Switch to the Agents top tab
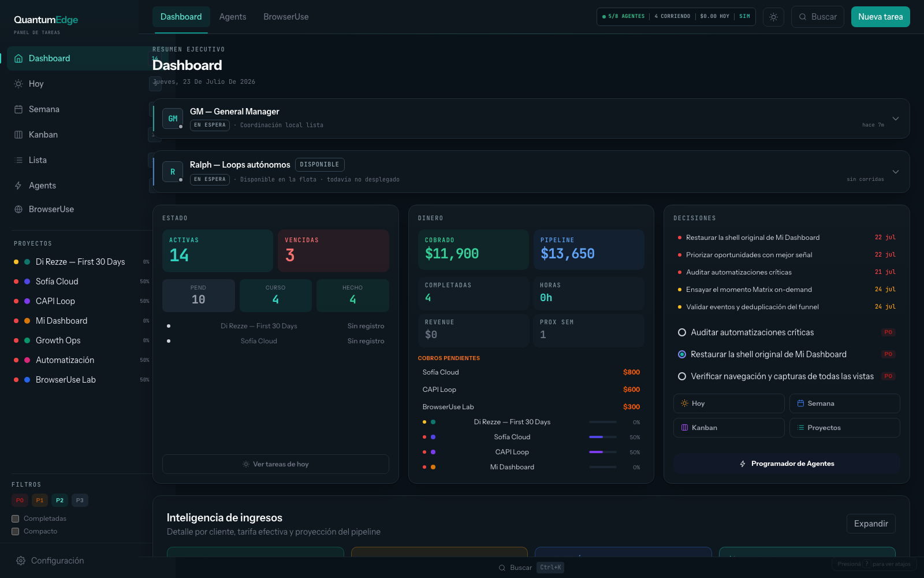 [233, 17]
